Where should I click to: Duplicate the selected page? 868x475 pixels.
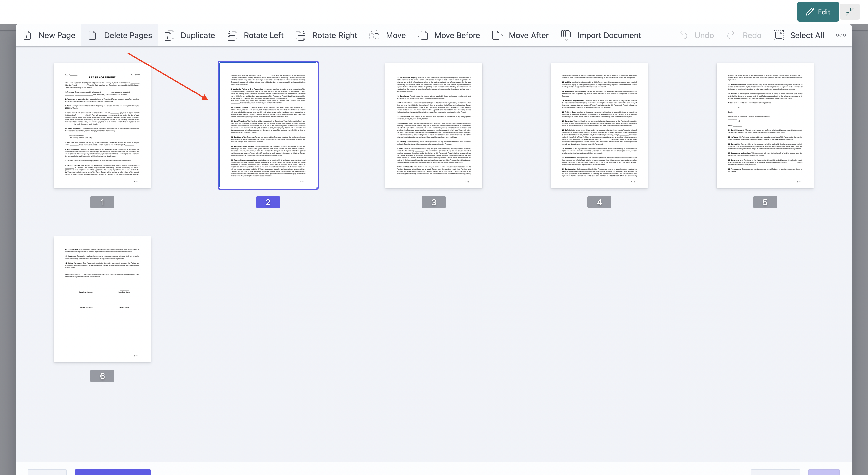tap(189, 35)
